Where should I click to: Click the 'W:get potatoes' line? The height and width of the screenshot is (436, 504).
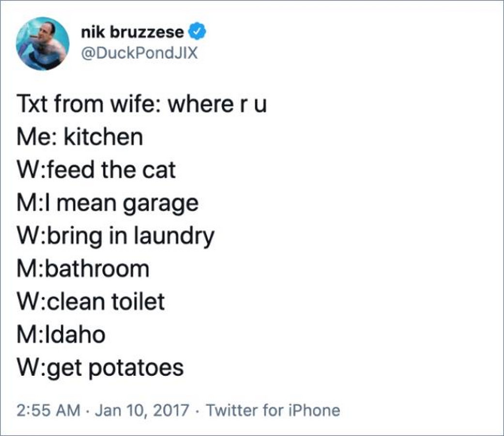(x=100, y=369)
